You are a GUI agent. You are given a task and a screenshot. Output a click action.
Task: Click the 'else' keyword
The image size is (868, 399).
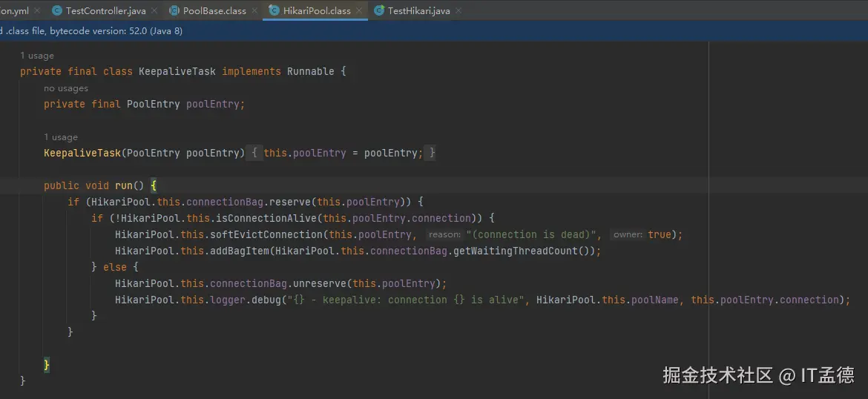pyautogui.click(x=114, y=267)
